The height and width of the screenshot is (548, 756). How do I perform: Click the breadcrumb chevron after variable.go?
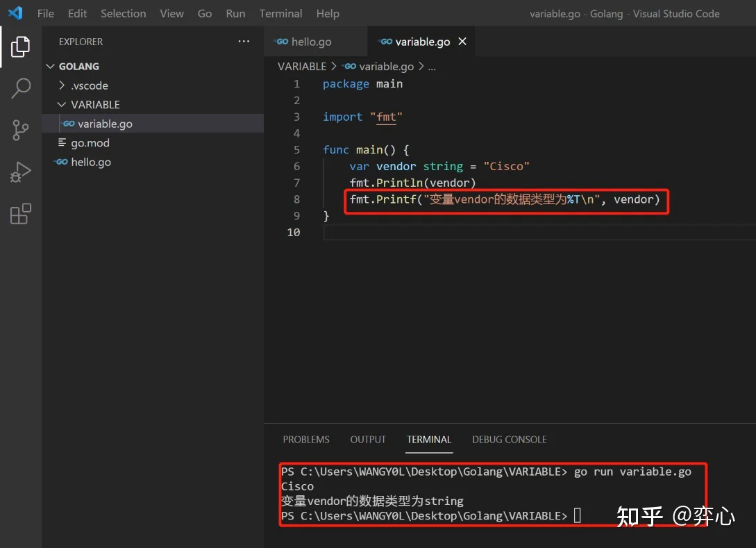click(421, 66)
